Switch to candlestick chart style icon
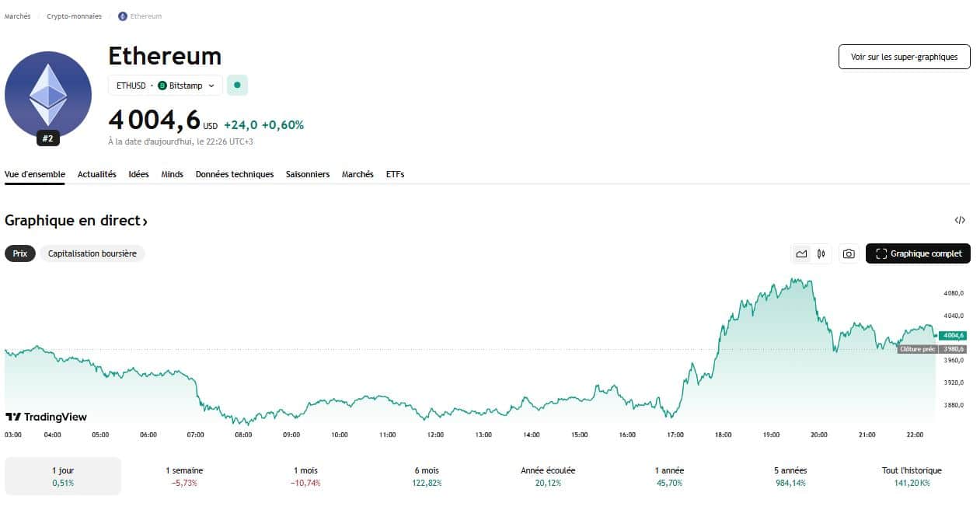980x510 pixels. point(821,253)
